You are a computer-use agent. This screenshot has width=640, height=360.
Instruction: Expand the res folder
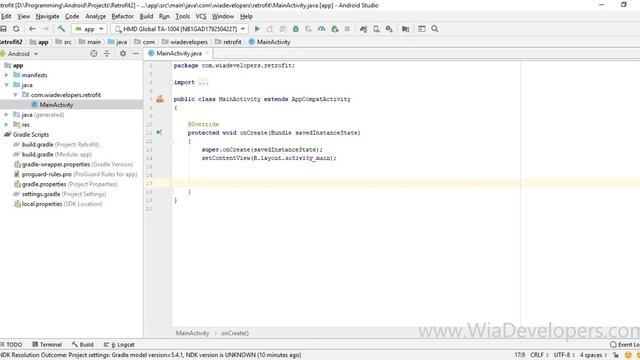click(x=7, y=124)
